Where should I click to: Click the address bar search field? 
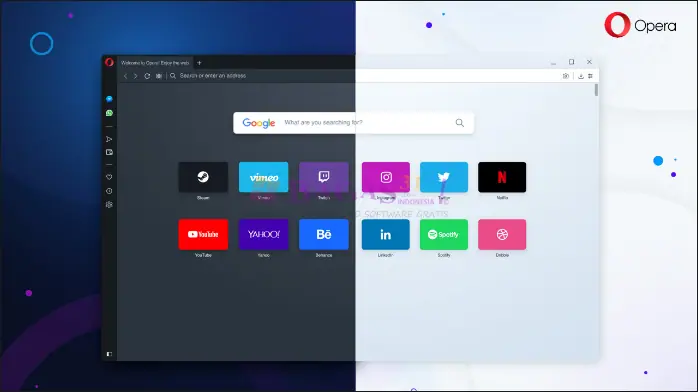[363, 76]
